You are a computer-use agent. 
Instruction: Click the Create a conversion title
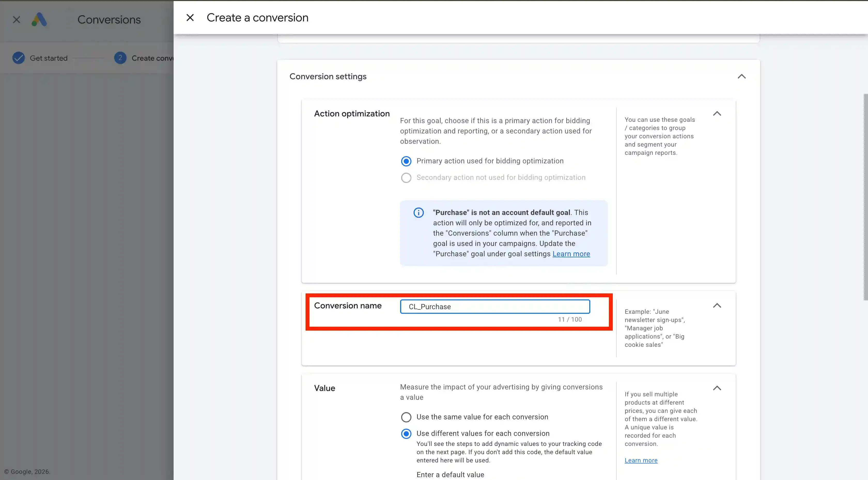pyautogui.click(x=258, y=18)
